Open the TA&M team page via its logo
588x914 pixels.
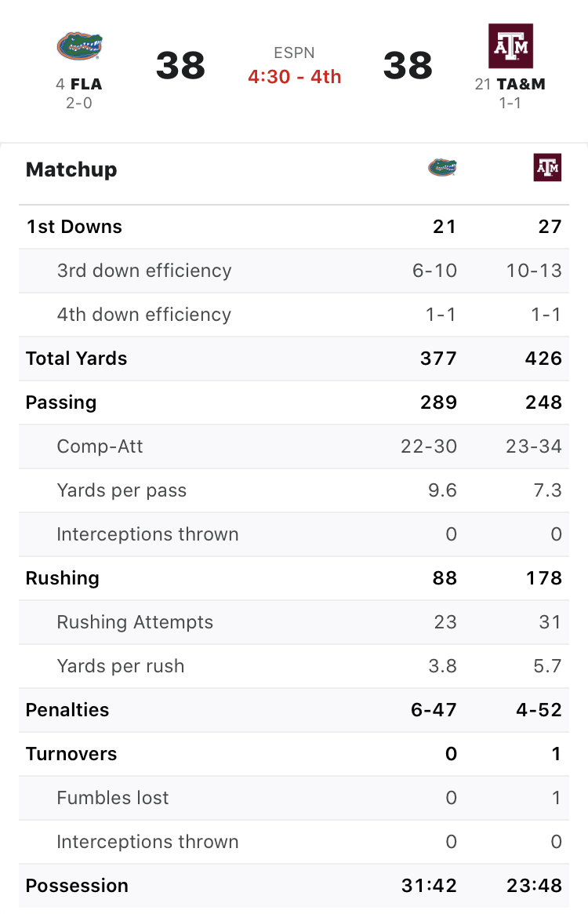(510, 46)
